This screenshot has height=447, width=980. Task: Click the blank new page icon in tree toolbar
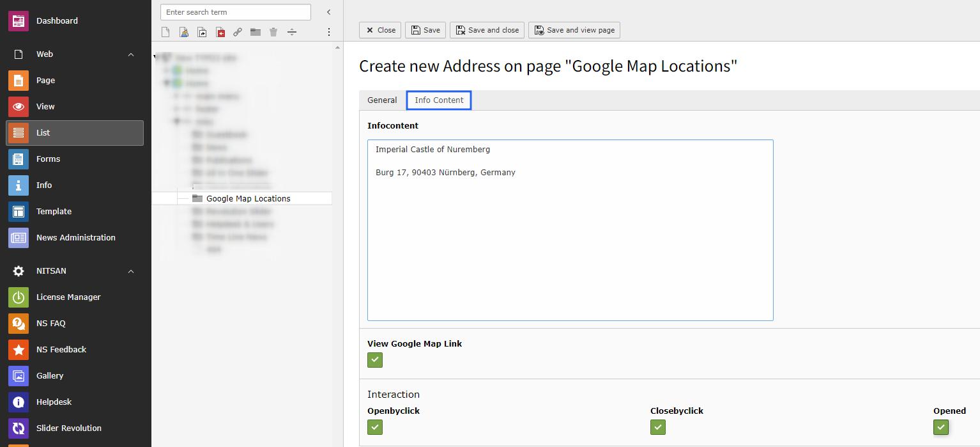(x=165, y=32)
